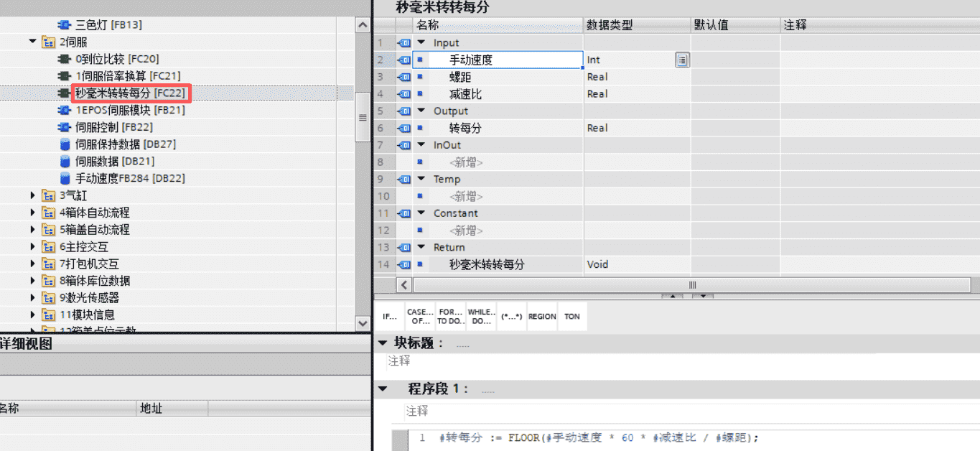The height and width of the screenshot is (451, 980).
Task: Click the 手动速度FB284 [DB22] database icon
Action: click(x=65, y=179)
